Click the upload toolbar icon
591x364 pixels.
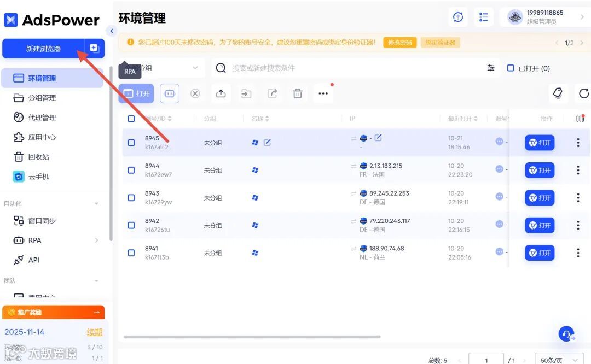221,93
